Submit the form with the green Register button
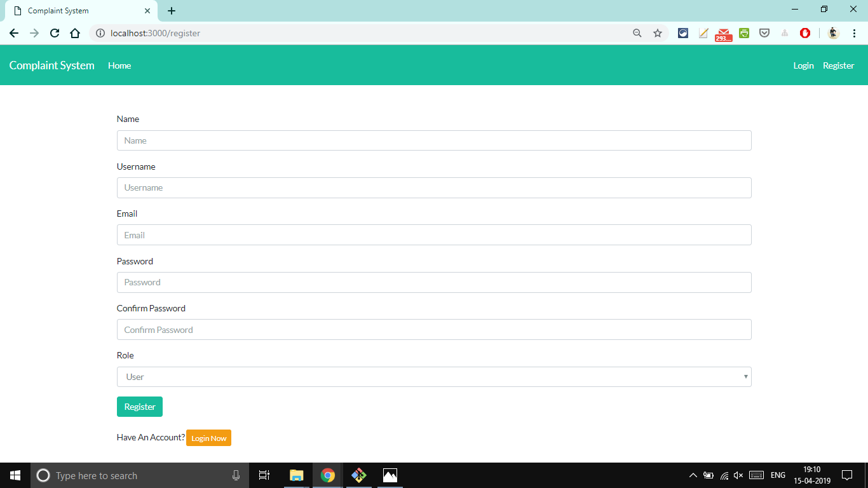 click(140, 407)
